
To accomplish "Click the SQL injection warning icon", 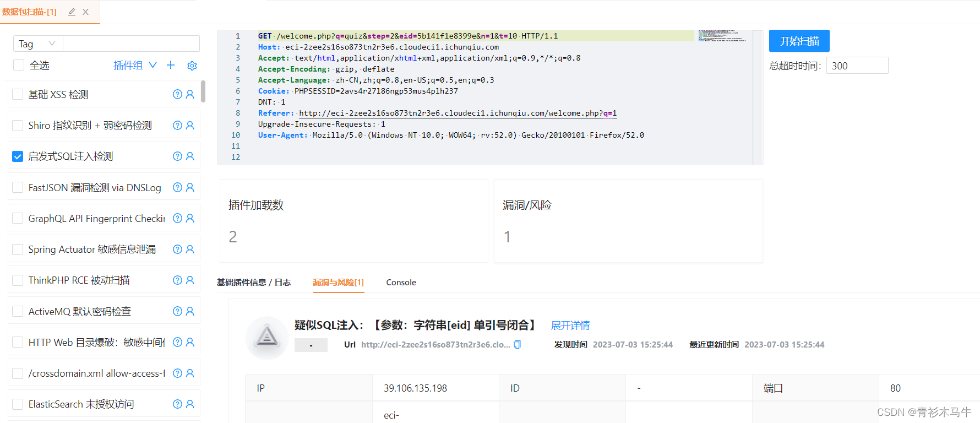I will (267, 337).
